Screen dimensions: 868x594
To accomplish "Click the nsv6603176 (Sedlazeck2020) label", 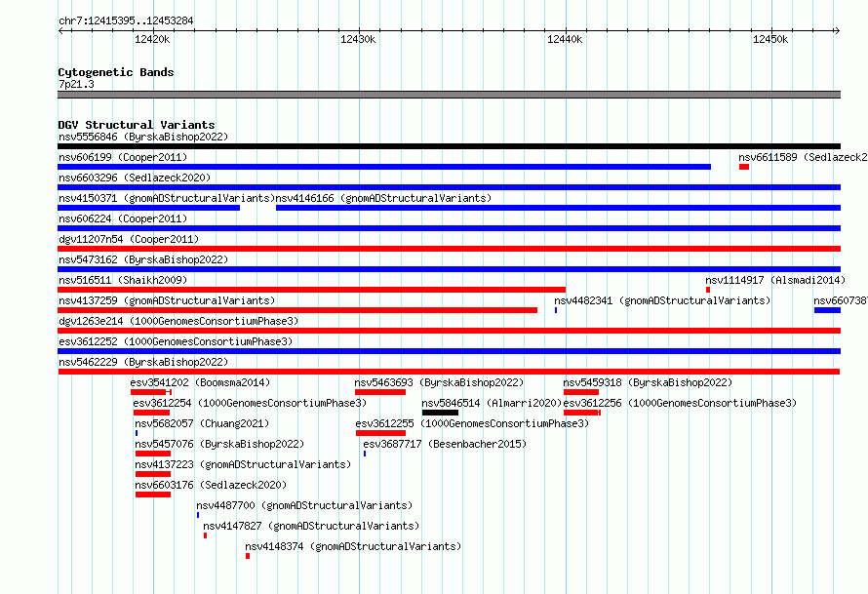I will [x=211, y=485].
